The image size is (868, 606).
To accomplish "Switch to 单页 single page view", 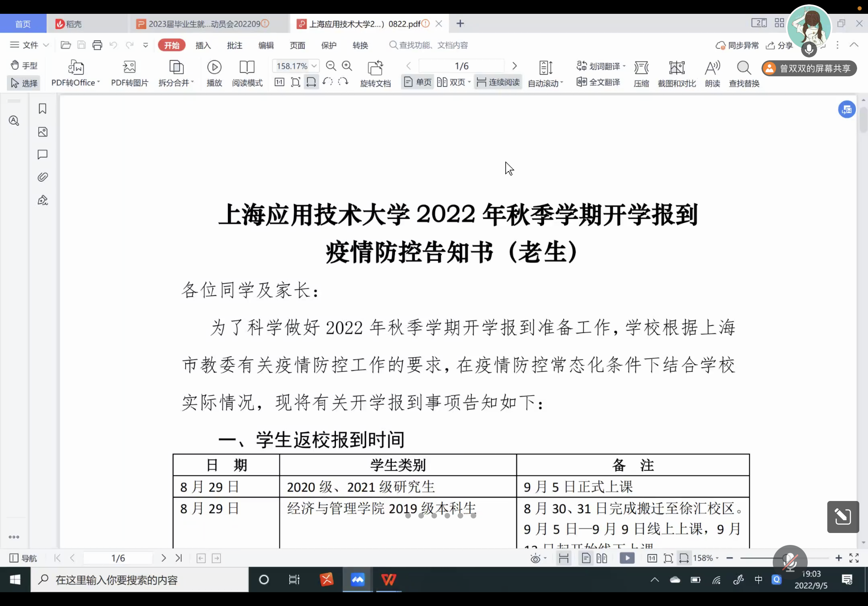I will coord(417,82).
